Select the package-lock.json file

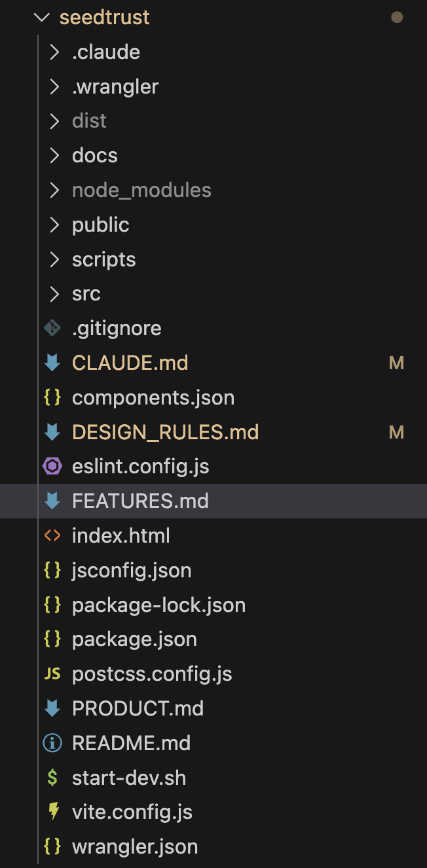[x=159, y=605]
